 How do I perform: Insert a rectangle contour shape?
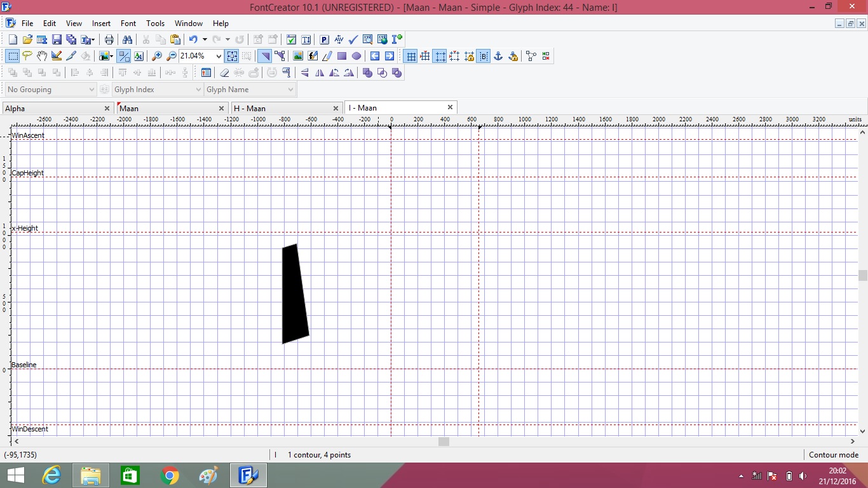pos(341,56)
